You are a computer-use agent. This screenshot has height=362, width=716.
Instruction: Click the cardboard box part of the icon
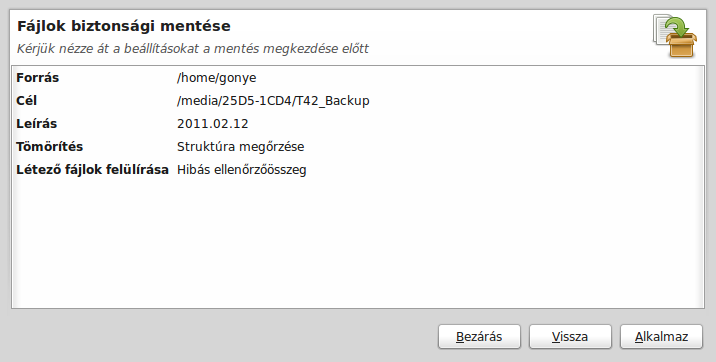pos(681,46)
